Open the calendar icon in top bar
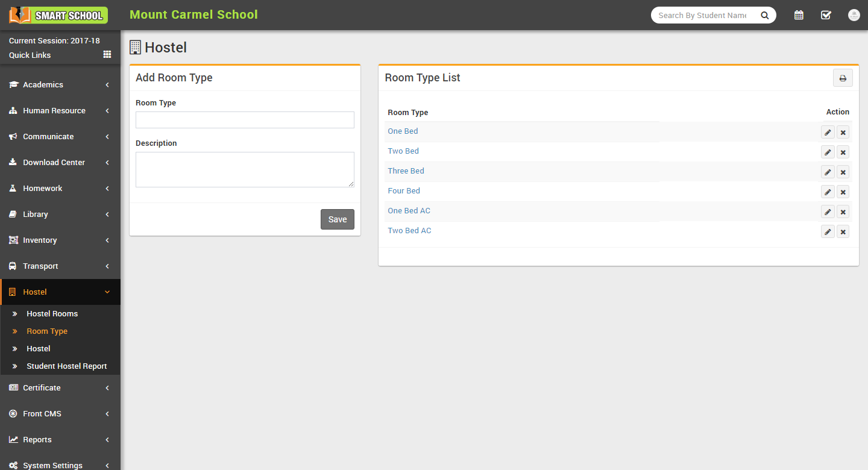 pos(799,15)
